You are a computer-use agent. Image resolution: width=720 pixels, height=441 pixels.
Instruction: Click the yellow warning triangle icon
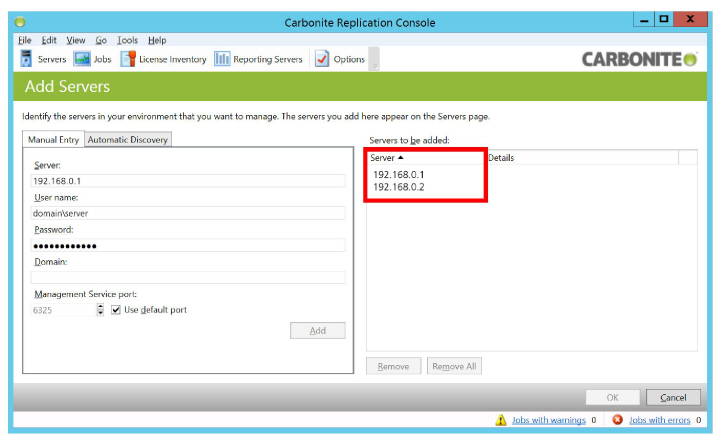(501, 420)
